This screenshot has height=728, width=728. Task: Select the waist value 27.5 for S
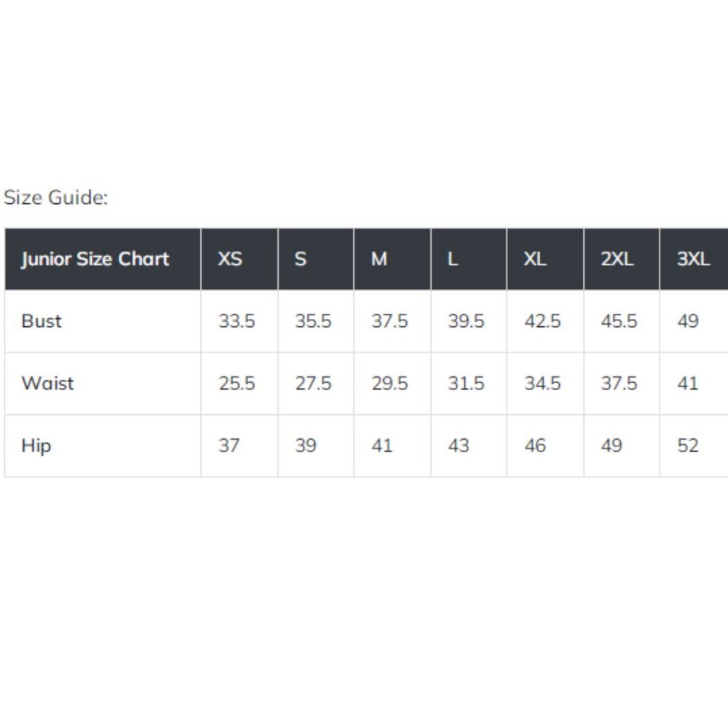tap(313, 383)
